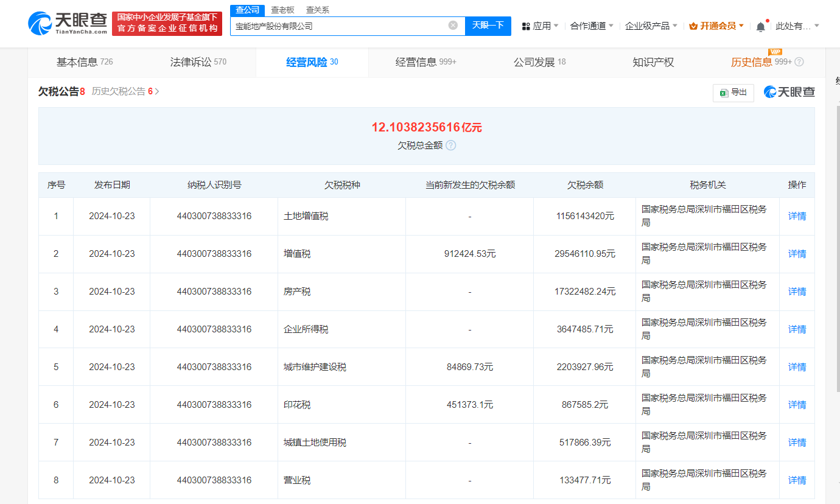This screenshot has width=840, height=504.
Task: Click the 当前新发生的欠税余额 column header
Action: click(x=470, y=185)
